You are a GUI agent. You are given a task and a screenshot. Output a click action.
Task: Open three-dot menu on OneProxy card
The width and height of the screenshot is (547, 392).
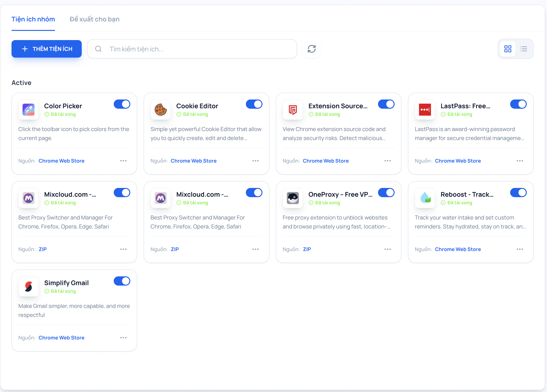pos(388,249)
